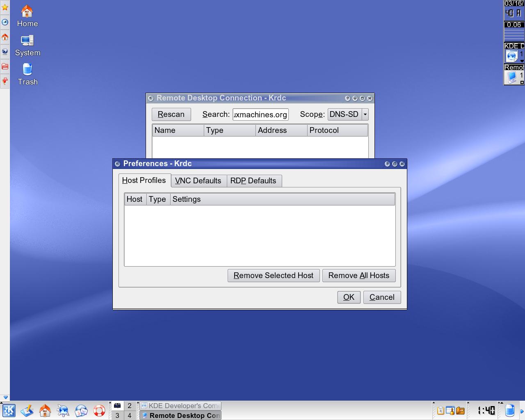Image resolution: width=525 pixels, height=420 pixels.
Task: Click the blue arrow at the panel's right end
Action: (522, 411)
